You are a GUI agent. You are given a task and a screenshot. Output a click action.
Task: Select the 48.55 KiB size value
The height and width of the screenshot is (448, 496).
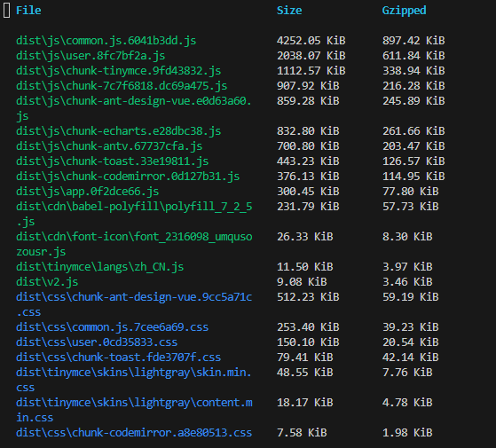point(304,372)
